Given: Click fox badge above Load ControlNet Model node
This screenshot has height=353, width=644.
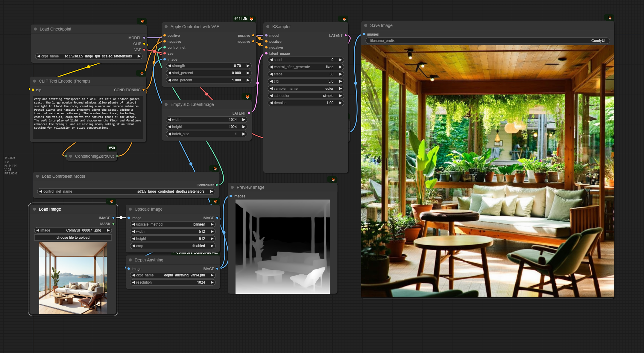Looking at the screenshot, I should [215, 169].
